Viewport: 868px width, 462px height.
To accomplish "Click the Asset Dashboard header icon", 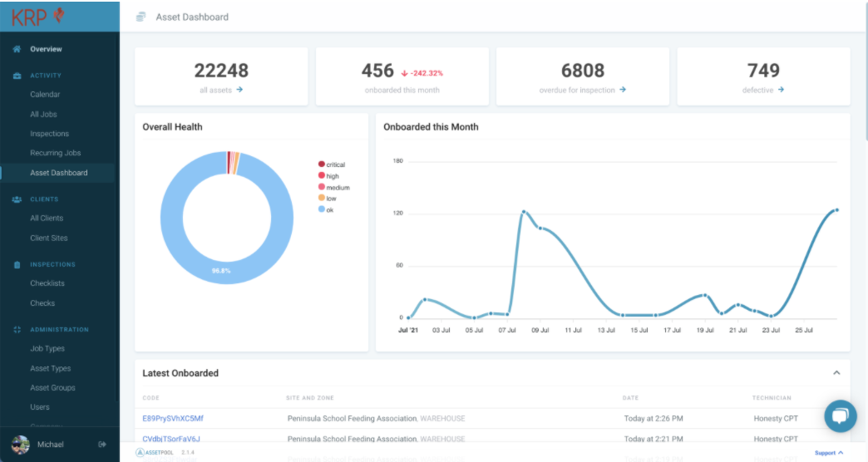I will [141, 17].
